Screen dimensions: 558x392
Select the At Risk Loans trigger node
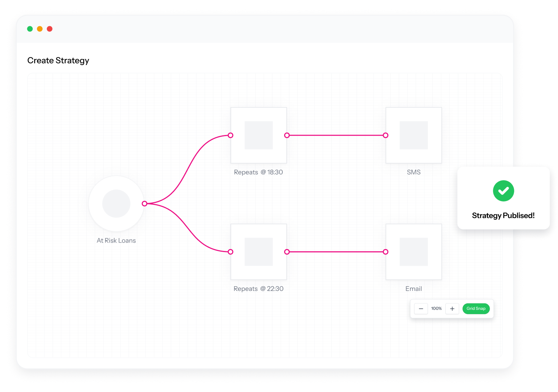116,204
